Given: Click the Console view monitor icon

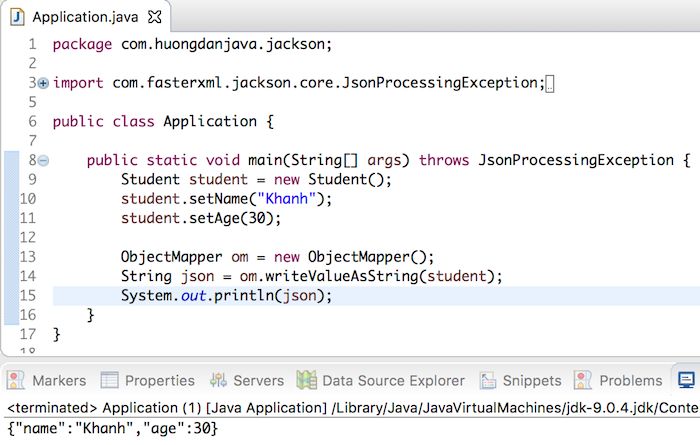Looking at the screenshot, I should [686, 380].
